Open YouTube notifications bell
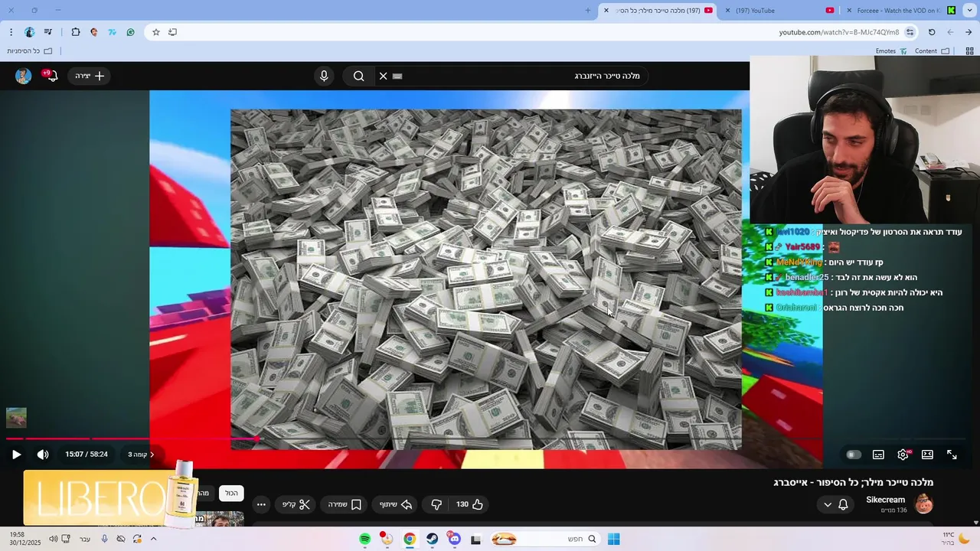The image size is (980, 551). coord(51,76)
